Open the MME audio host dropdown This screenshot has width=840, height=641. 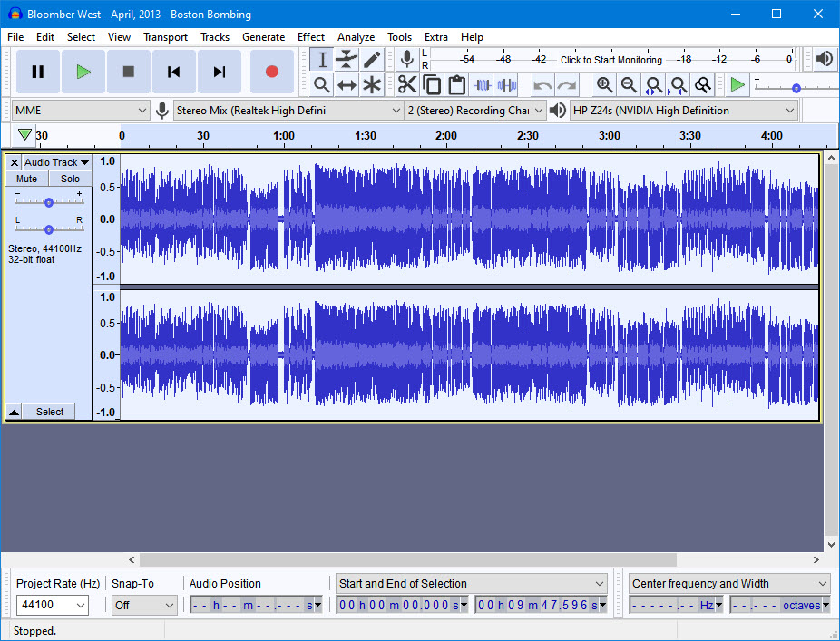click(x=81, y=111)
